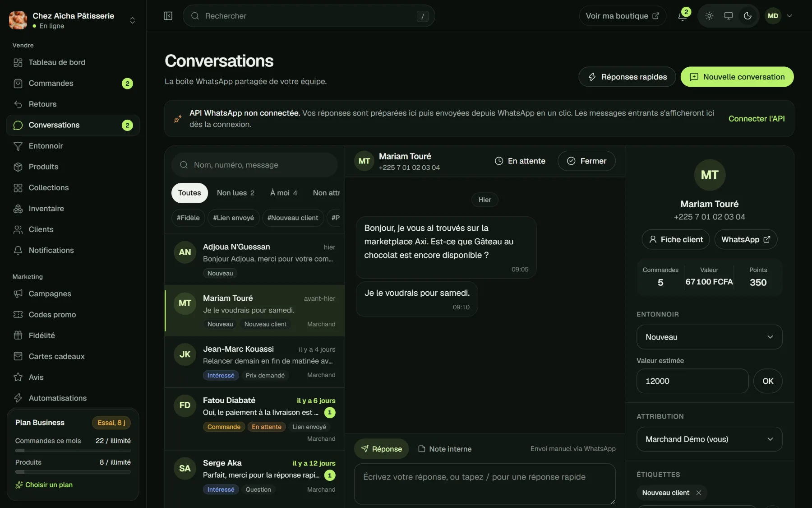The height and width of the screenshot is (508, 812).
Task: Click the MD user avatar
Action: [x=773, y=16]
